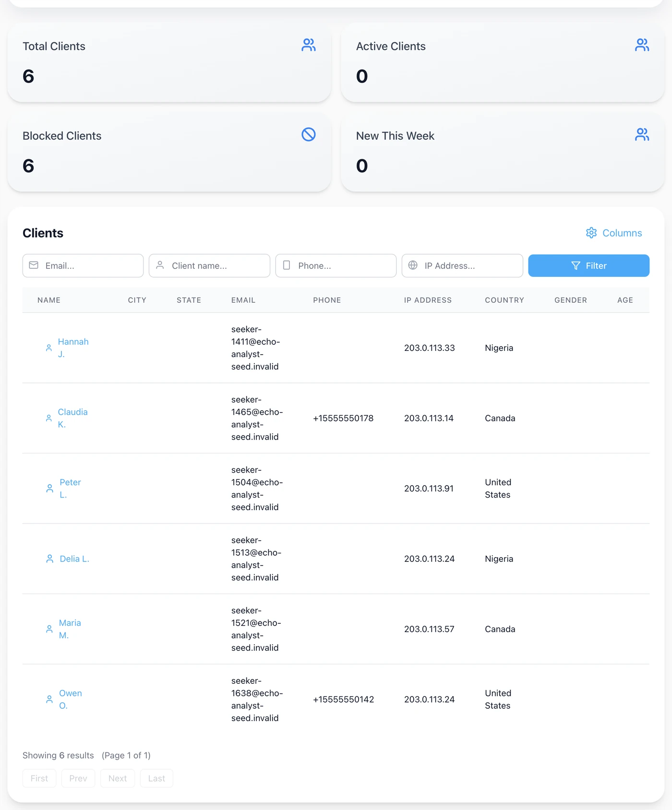This screenshot has width=672, height=810.
Task: Click user icon beside Delia L.
Action: (49, 559)
